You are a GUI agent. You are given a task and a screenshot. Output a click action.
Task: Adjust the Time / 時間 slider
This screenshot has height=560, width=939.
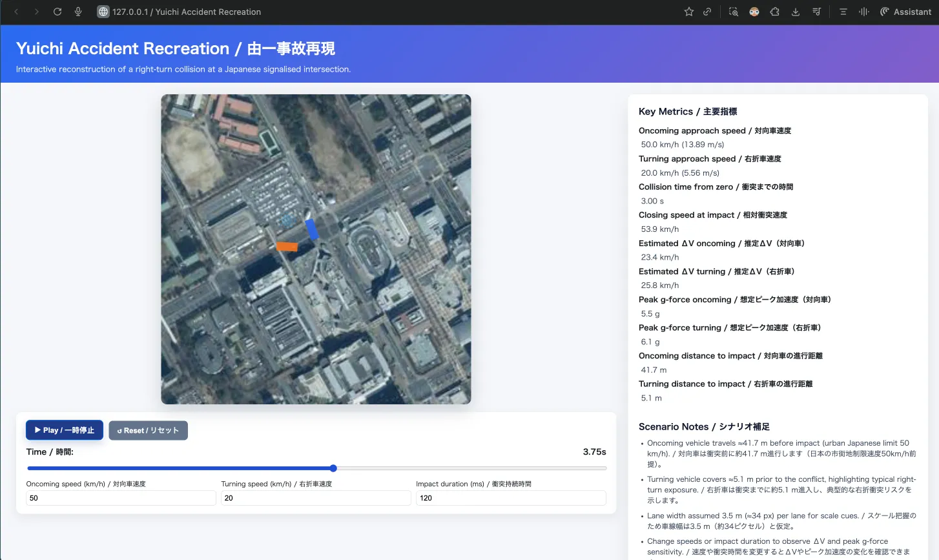(333, 468)
